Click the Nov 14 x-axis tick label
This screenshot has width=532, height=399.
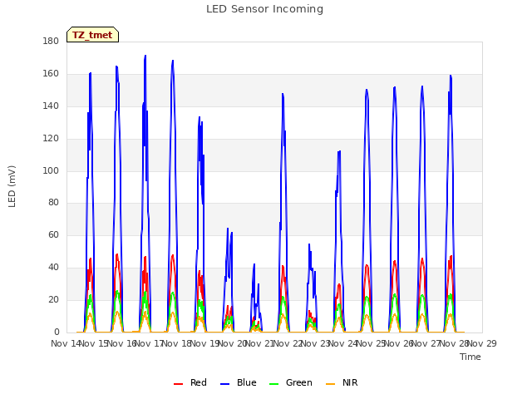tap(66, 343)
